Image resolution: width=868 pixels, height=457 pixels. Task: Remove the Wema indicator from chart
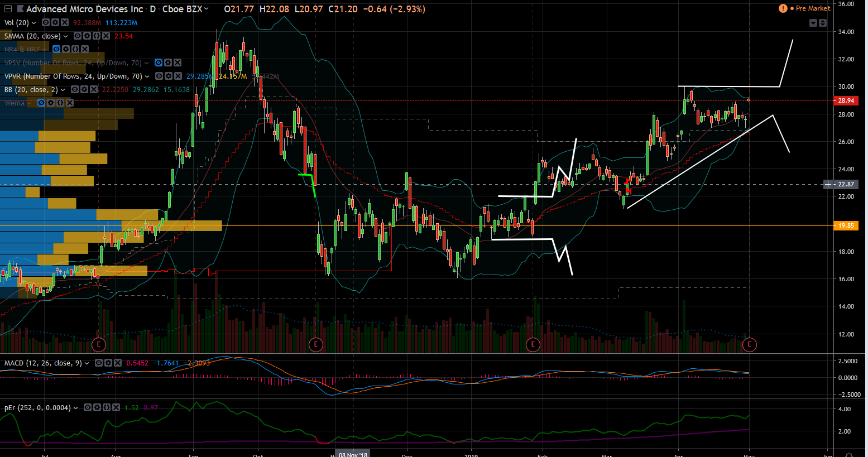[x=70, y=103]
